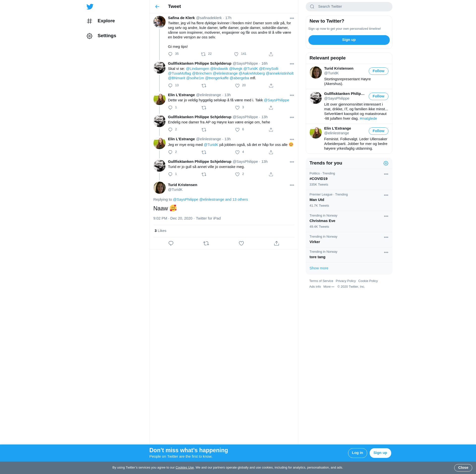Click Sign up on the bottom banner

point(380,453)
